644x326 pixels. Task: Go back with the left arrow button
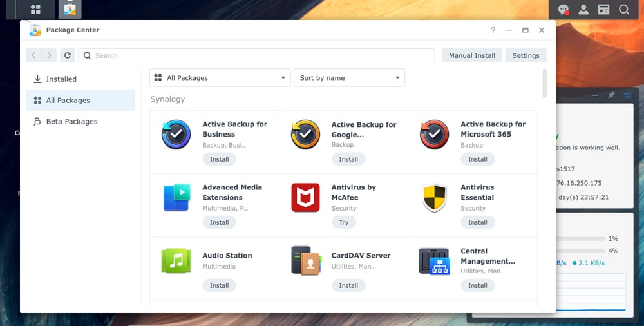tap(33, 55)
